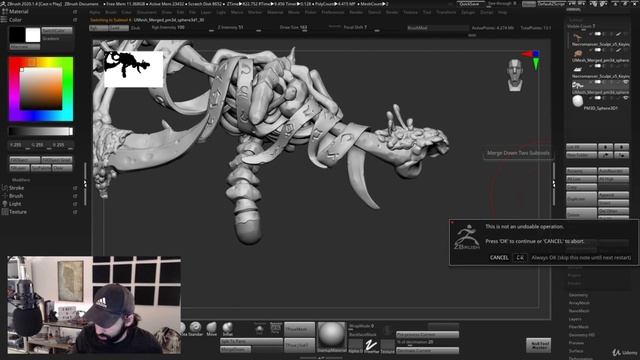Click the Duplicate subtool button
Image resolution: width=640 pixels, height=360 pixels.
(x=581, y=199)
